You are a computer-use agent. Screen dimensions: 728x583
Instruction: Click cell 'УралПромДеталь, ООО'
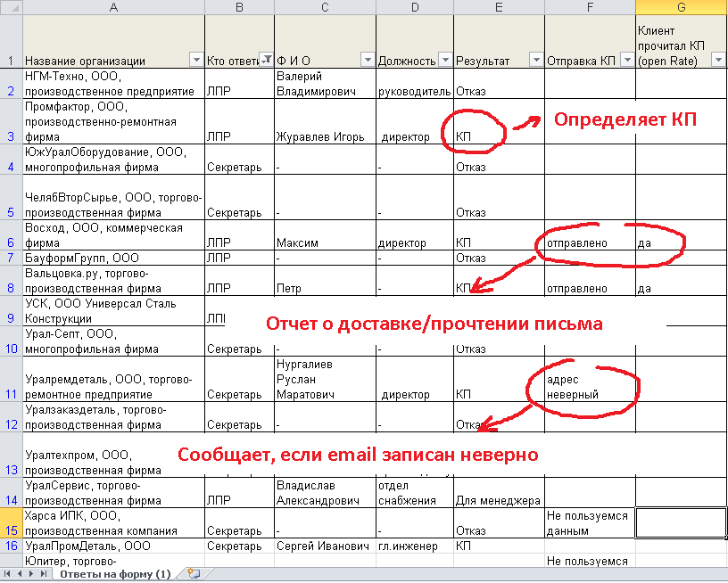tap(113, 546)
